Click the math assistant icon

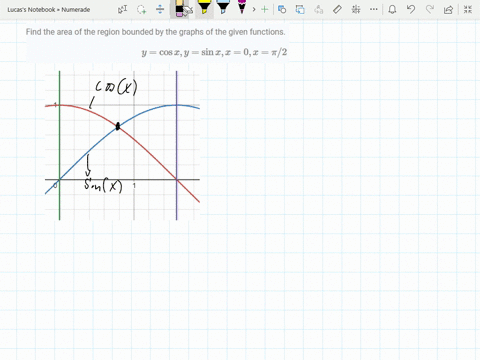pos(356,9)
